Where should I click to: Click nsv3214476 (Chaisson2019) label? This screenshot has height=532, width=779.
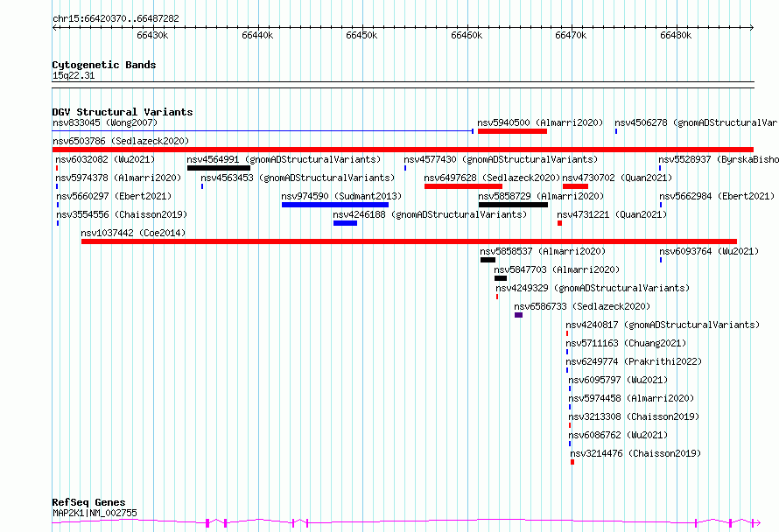[635, 453]
